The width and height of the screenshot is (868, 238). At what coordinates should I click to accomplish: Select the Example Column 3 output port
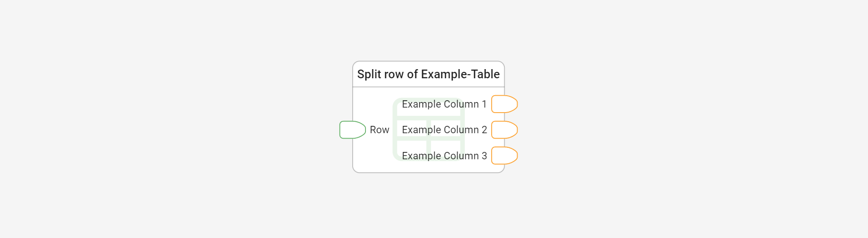coord(504,156)
